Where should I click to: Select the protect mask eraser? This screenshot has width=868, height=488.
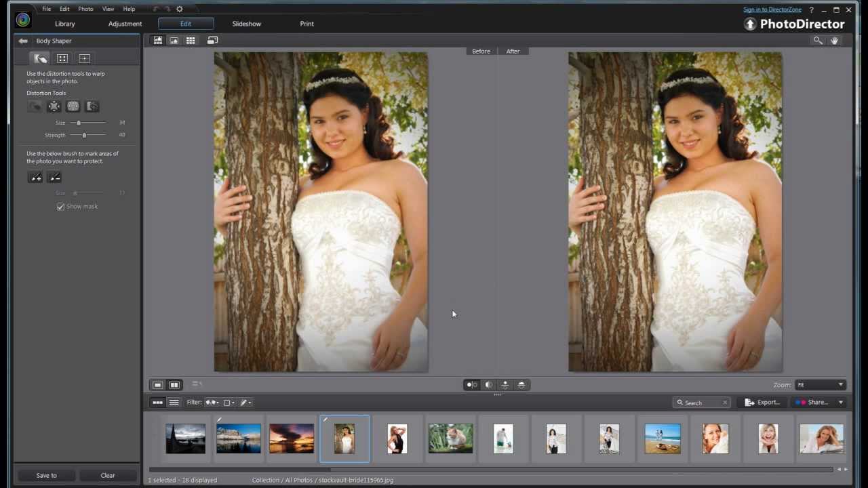pos(54,177)
